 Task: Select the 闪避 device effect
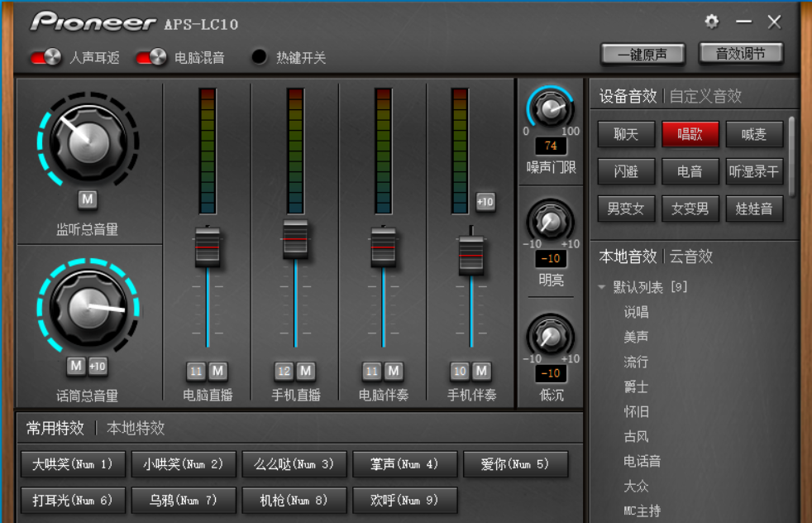click(626, 171)
